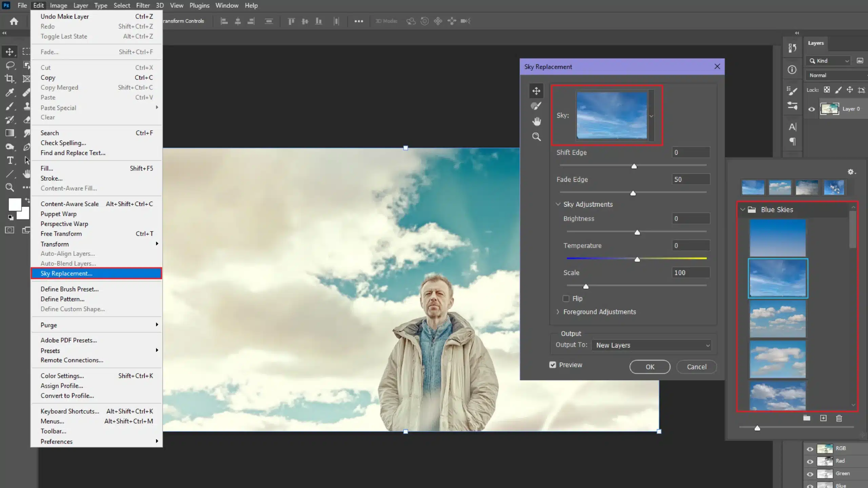Select the Brush tool

tap(9, 106)
